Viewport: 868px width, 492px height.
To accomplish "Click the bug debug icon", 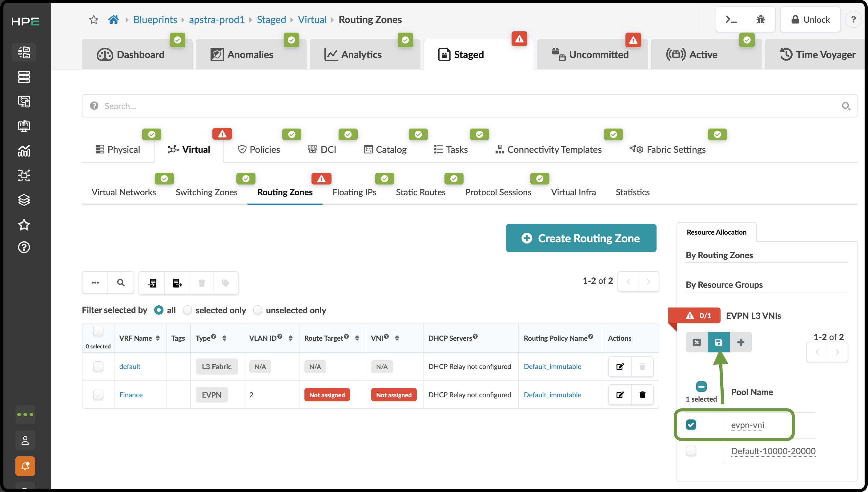I will [x=761, y=20].
